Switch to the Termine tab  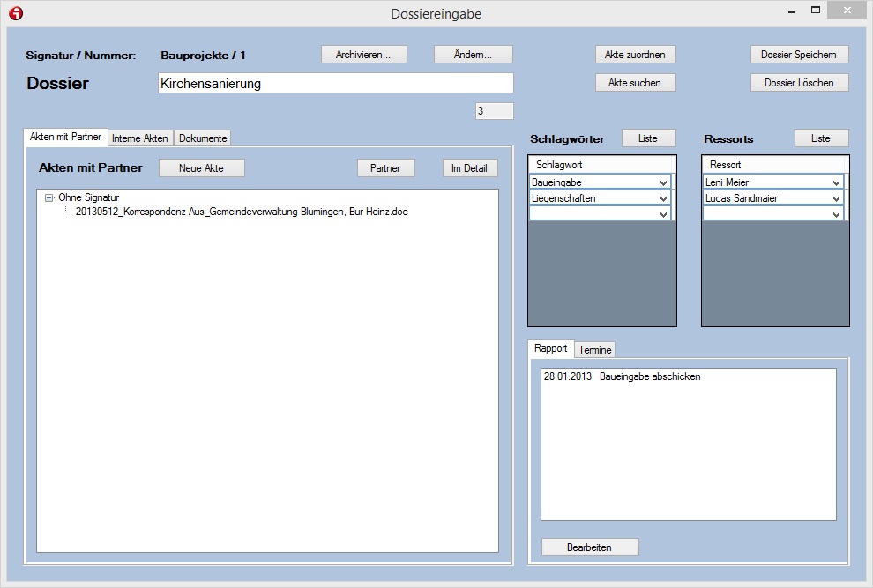pyautogui.click(x=595, y=350)
